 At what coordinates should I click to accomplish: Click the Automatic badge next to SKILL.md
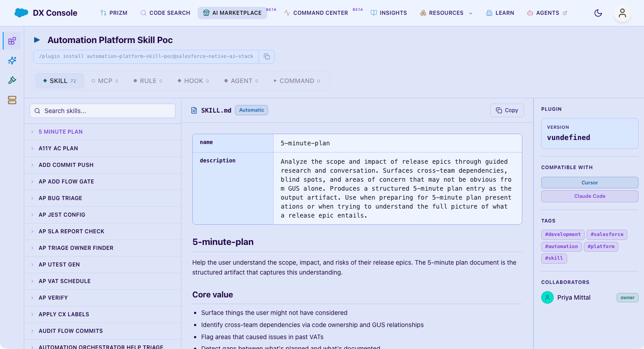tap(251, 110)
